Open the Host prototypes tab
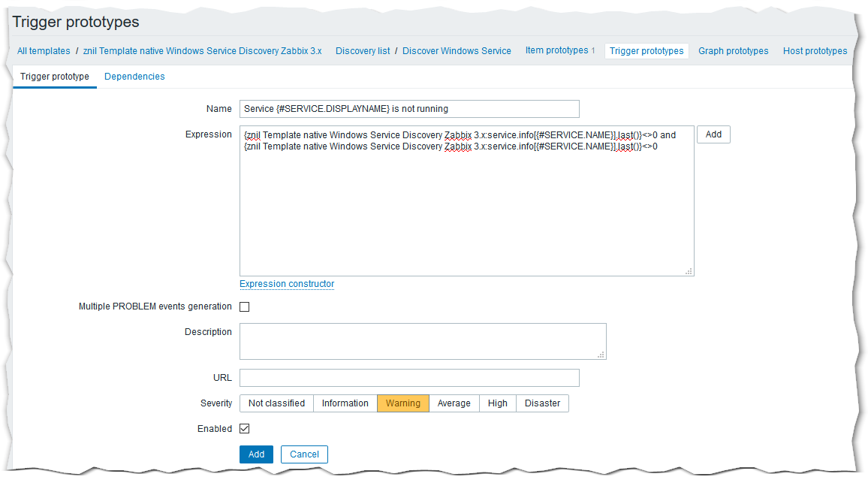Screen dimensions: 868x483 [x=815, y=51]
